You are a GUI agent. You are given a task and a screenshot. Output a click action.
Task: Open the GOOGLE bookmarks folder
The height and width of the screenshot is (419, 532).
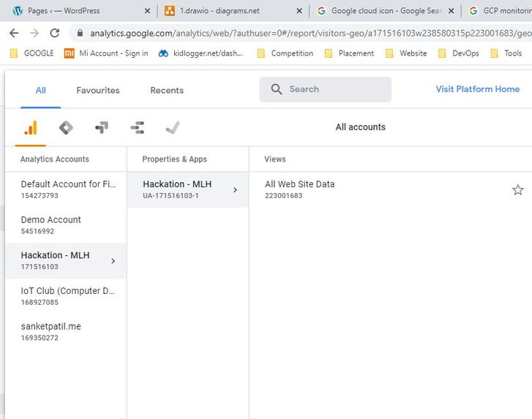[32, 53]
